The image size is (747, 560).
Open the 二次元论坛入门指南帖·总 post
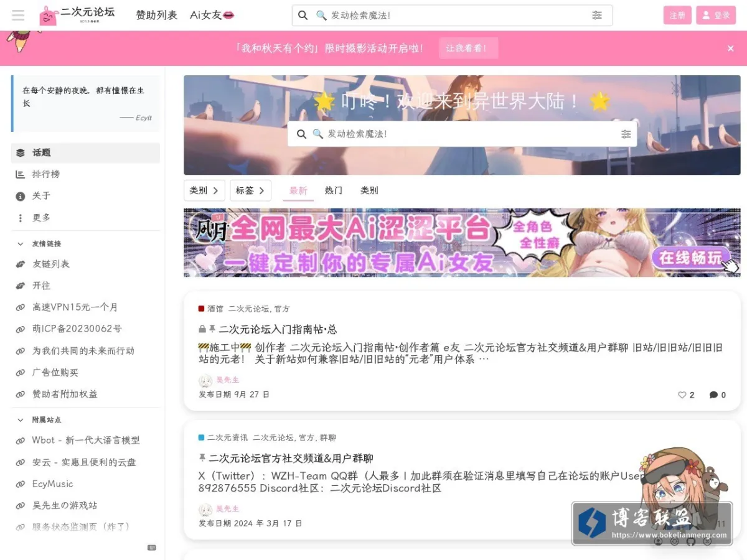click(x=278, y=329)
